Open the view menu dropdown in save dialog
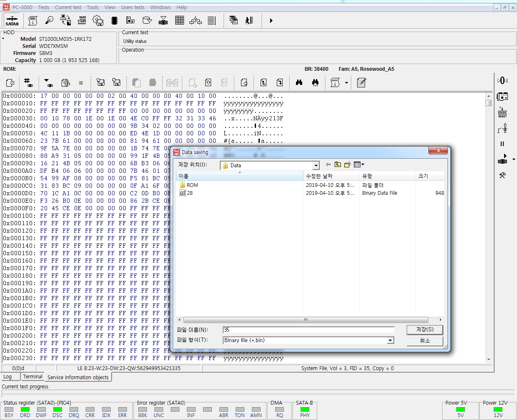 [359, 165]
